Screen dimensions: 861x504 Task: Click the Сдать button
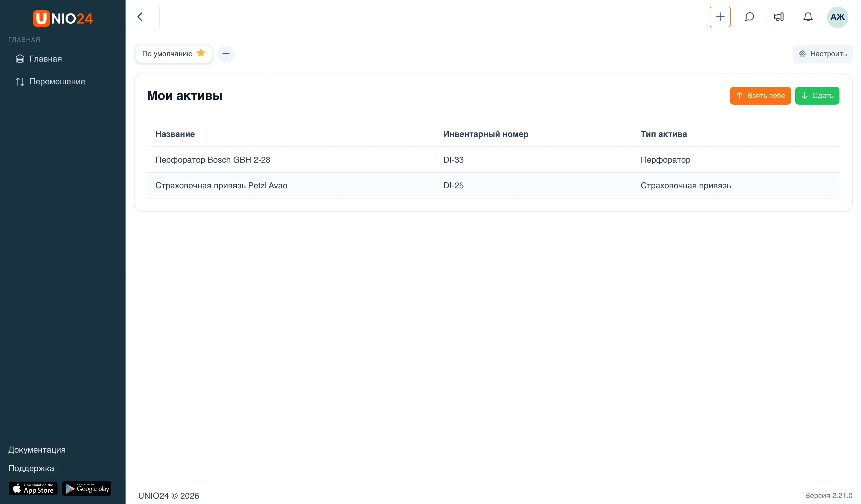[817, 95]
